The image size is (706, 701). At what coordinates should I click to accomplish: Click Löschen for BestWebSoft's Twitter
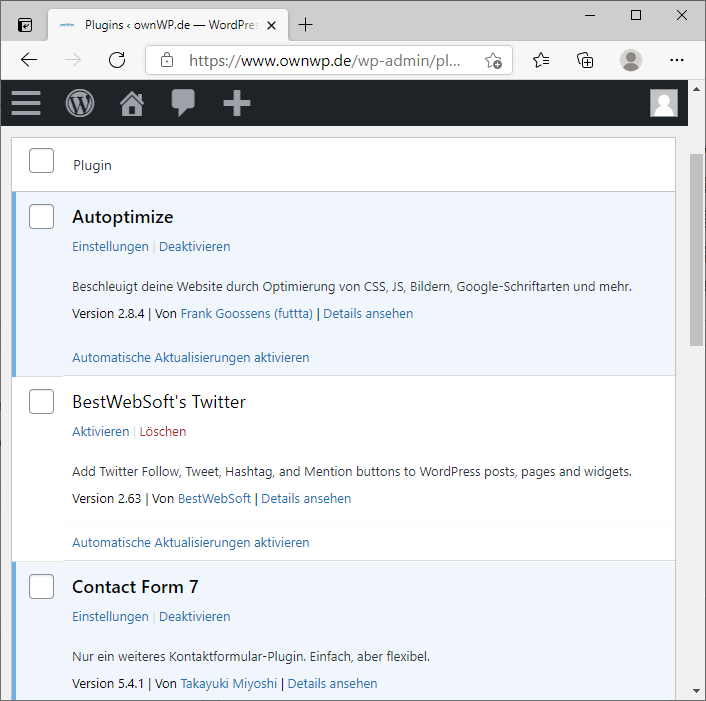point(163,432)
